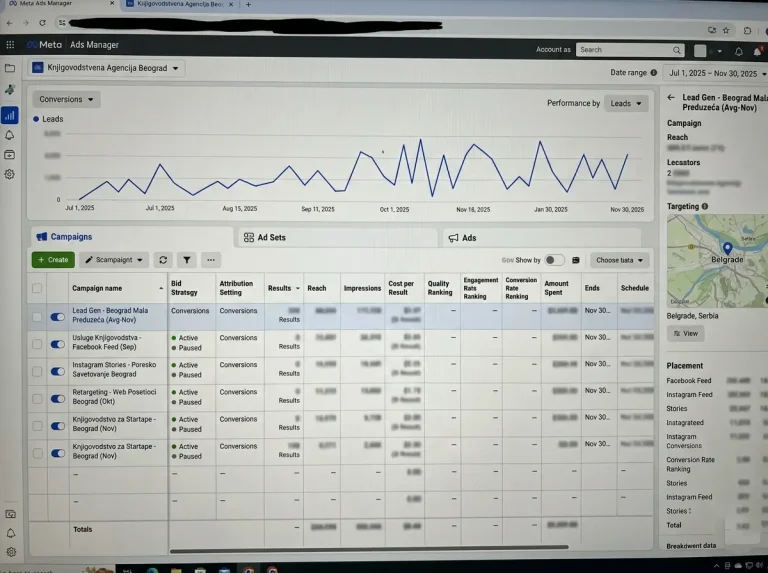768x573 pixels.
Task: Reload the page with browser refresh button
Action: tap(43, 23)
